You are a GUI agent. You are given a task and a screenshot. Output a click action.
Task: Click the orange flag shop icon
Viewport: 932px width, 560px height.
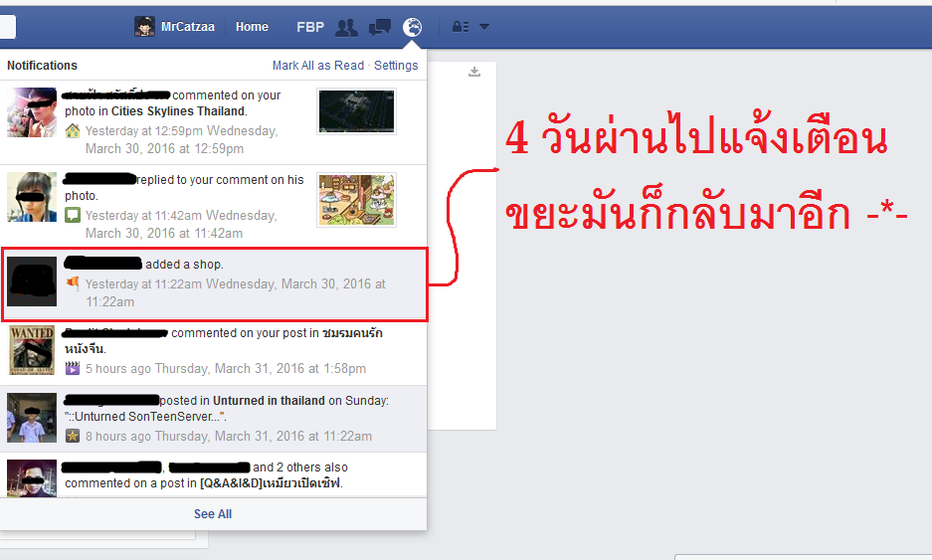[73, 283]
